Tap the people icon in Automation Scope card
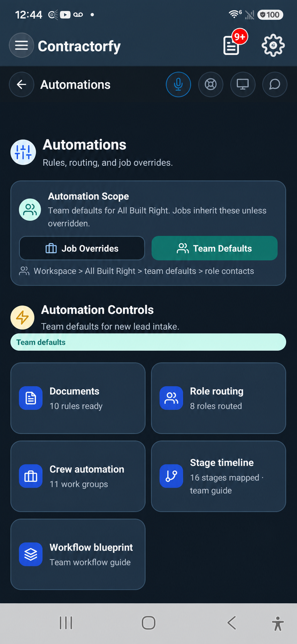The width and height of the screenshot is (297, 644). [30, 210]
